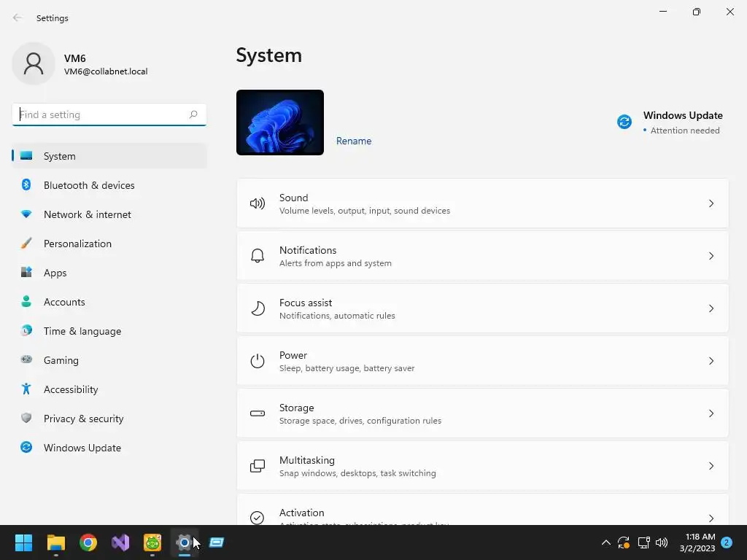Open the Sound settings card
Image resolution: width=747 pixels, height=560 pixels.
483,204
